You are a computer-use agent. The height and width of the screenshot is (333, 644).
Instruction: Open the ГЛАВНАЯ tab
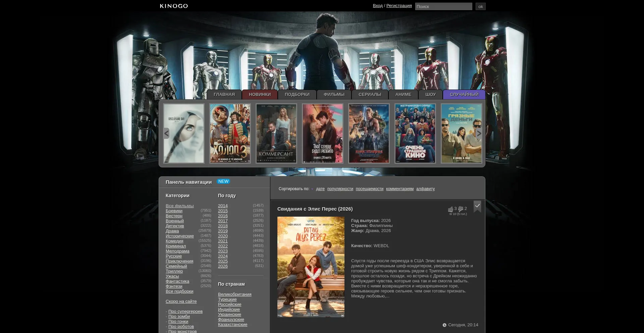tap(224, 95)
